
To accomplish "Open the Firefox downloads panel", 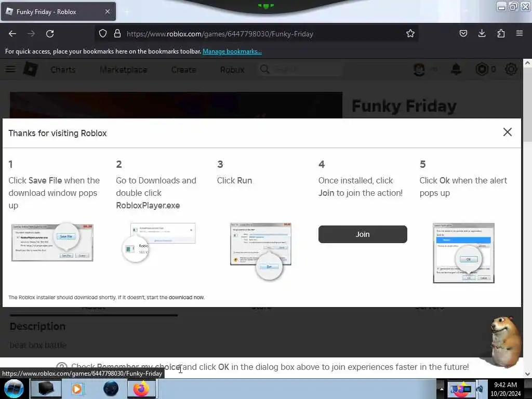I will (x=482, y=33).
